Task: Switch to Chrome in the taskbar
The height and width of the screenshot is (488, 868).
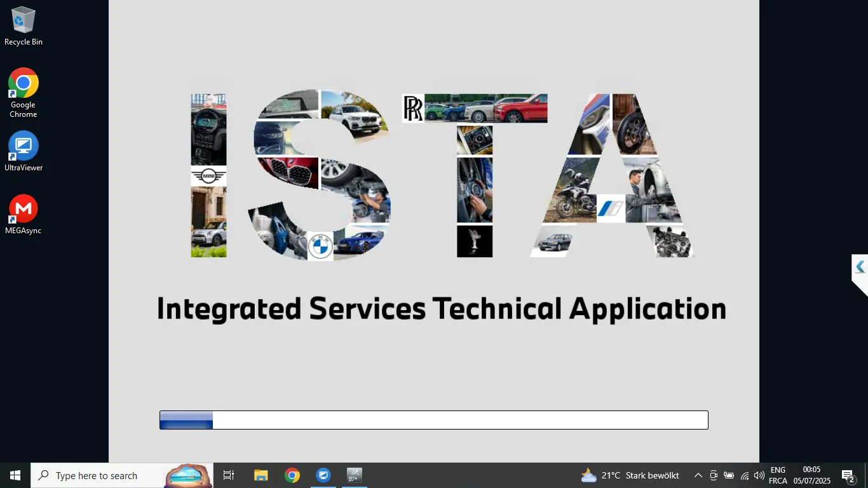Action: point(292,475)
